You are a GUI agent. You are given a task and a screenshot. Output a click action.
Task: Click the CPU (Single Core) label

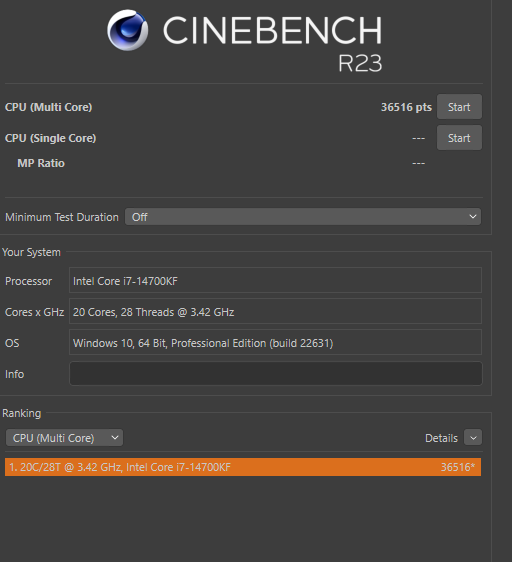[51, 138]
